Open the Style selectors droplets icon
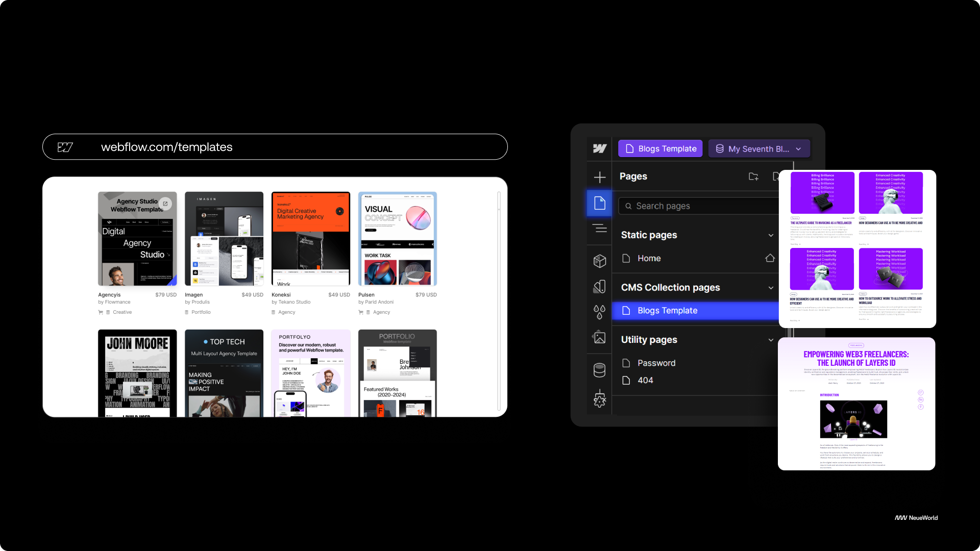The height and width of the screenshot is (551, 980). tap(600, 312)
